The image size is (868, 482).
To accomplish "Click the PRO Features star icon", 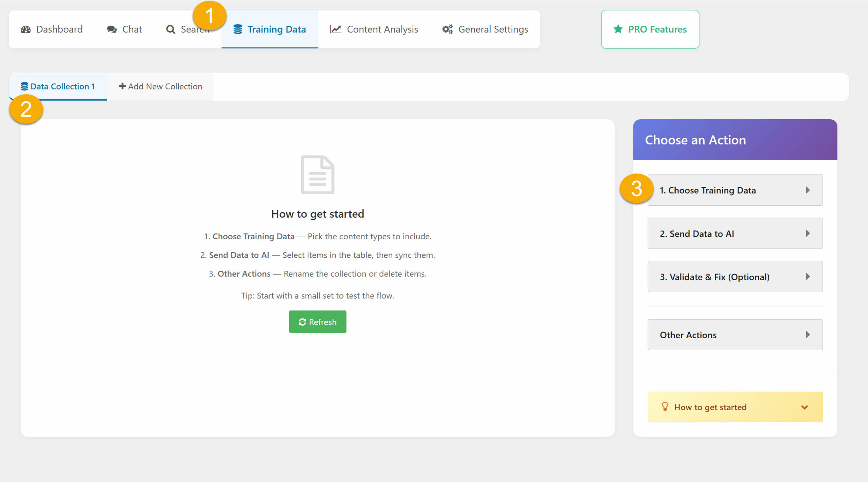I will pyautogui.click(x=618, y=29).
